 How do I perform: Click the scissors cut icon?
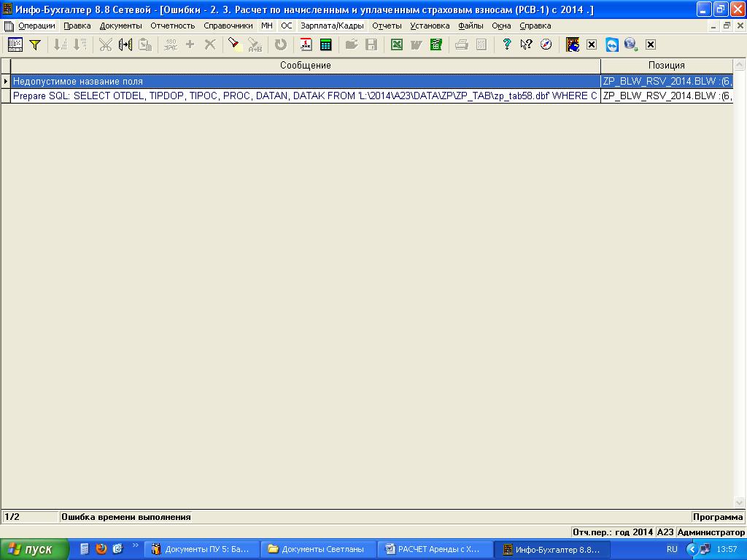coord(105,44)
